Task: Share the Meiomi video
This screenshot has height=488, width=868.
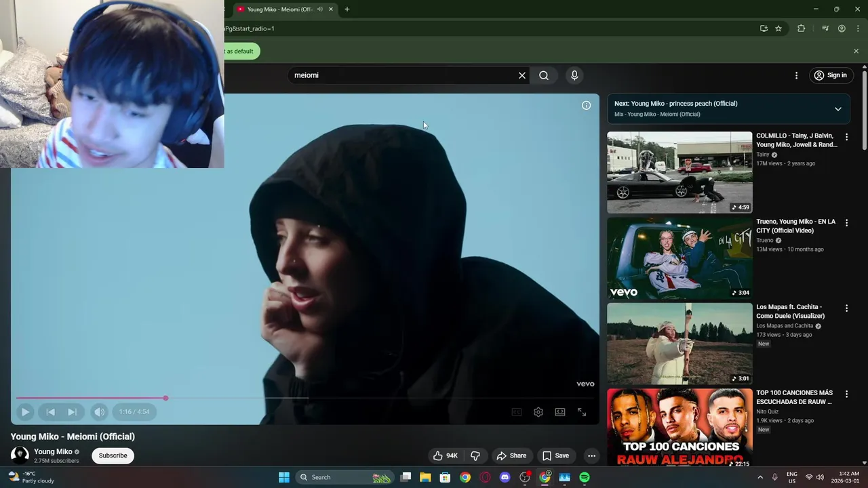Action: pyautogui.click(x=512, y=455)
